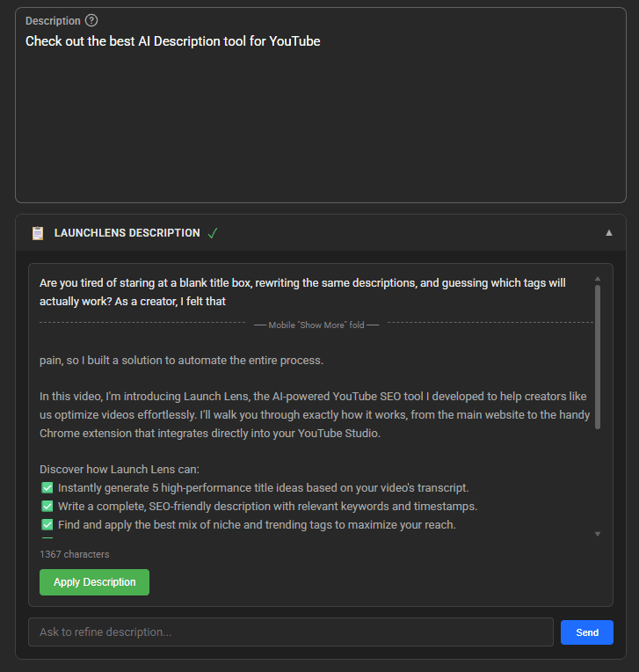Click the line 'Instantly generate 5 high-performance title ideas'
The height and width of the screenshot is (672, 639).
coord(264,487)
